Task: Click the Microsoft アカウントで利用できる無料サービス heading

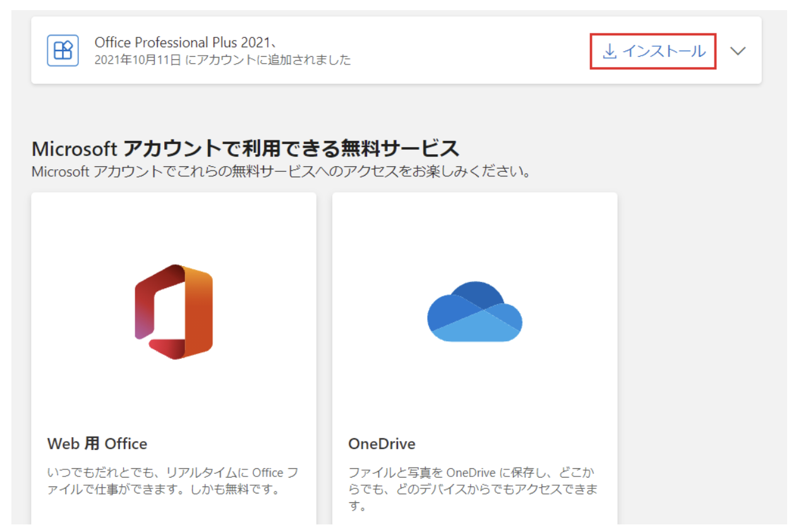Action: point(245,149)
